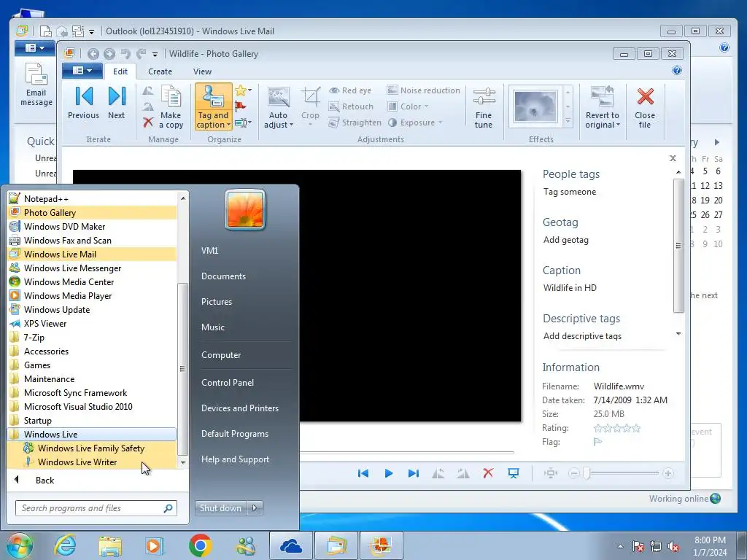
Task: Click Auto adjust in ribbon
Action: tap(278, 108)
